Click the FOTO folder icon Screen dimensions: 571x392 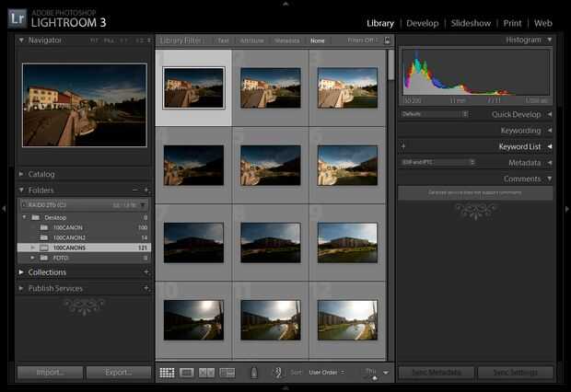44,258
